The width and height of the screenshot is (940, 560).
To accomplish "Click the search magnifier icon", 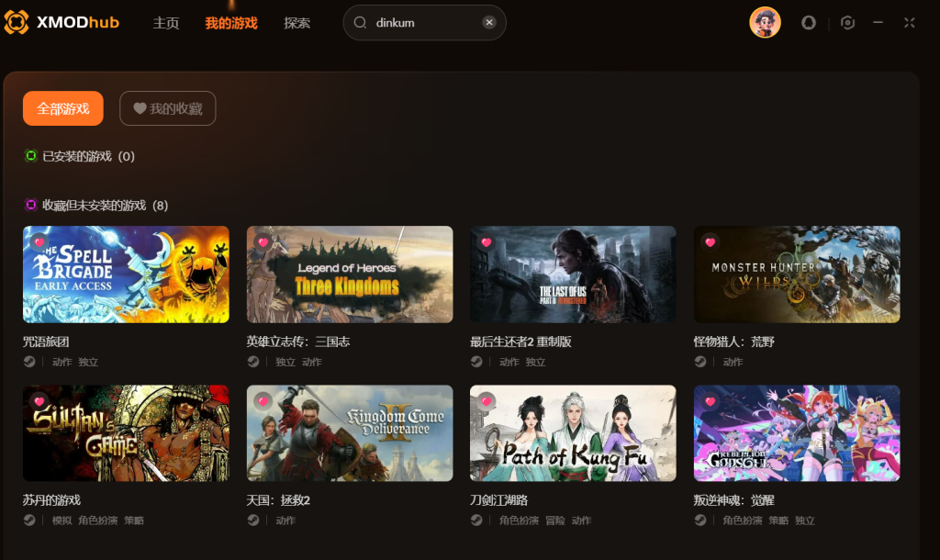I will (x=360, y=22).
